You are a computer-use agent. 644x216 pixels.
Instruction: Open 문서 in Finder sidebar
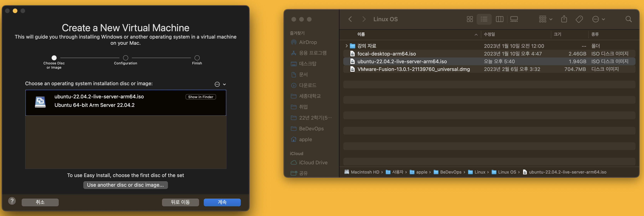pyautogui.click(x=299, y=74)
